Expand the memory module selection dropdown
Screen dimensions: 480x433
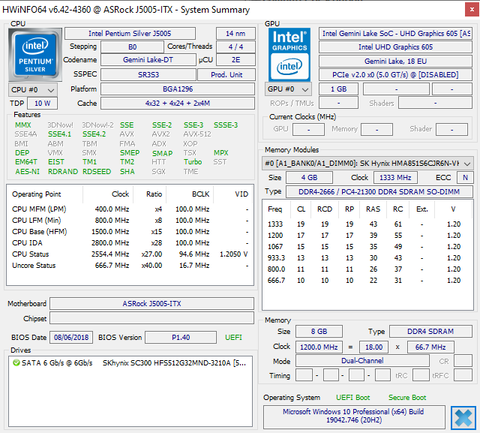pyautogui.click(x=368, y=163)
